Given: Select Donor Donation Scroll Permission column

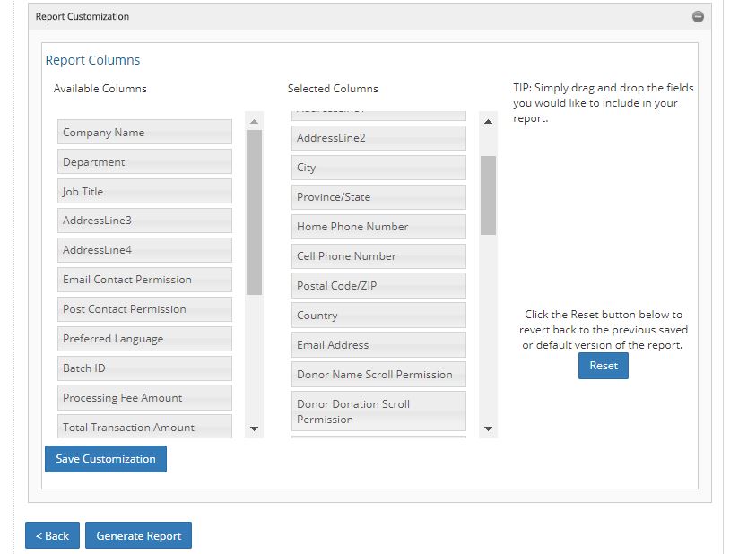Looking at the screenshot, I should point(378,411).
